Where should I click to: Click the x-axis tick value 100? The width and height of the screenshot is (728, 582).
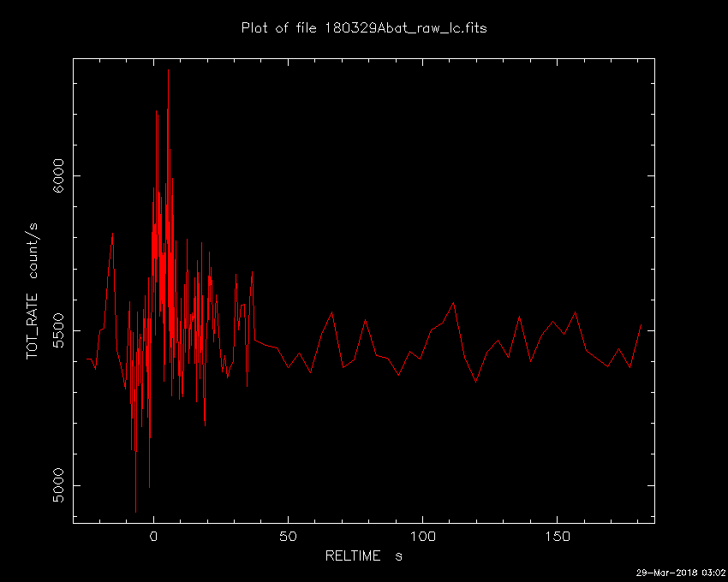pyautogui.click(x=422, y=537)
